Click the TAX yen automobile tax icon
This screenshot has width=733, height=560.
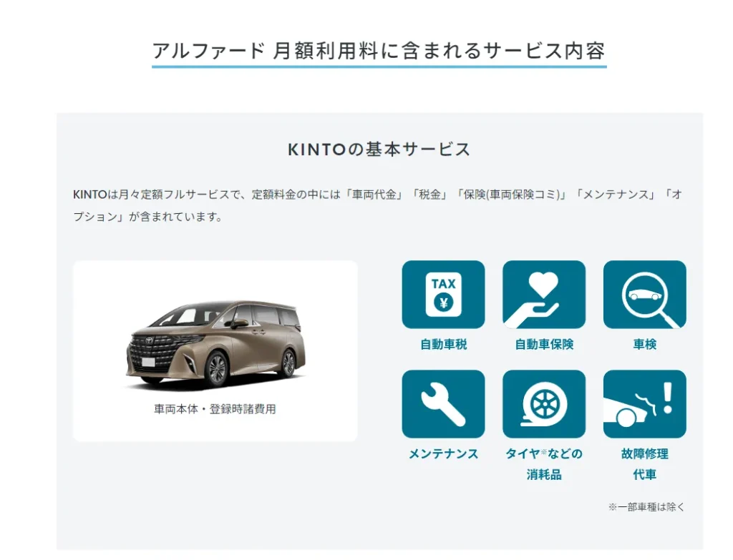[x=443, y=294]
